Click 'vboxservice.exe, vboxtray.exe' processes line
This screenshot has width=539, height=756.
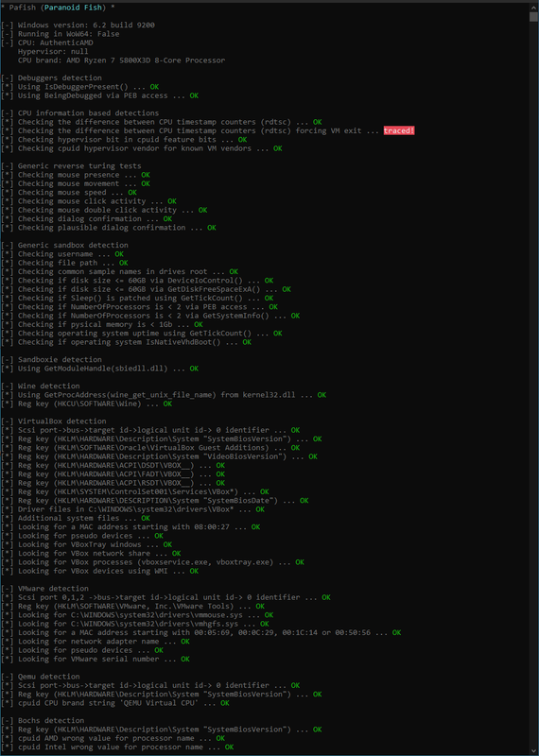click(152, 562)
